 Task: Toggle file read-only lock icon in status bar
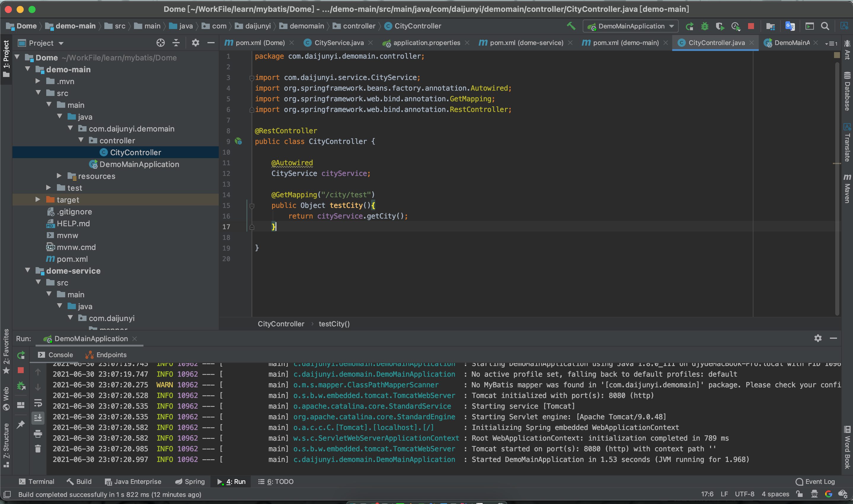pyautogui.click(x=799, y=494)
